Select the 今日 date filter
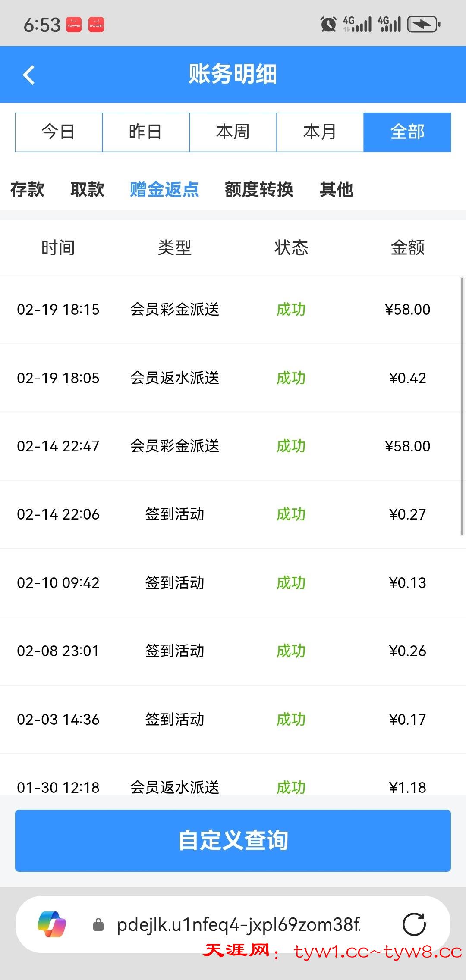Viewport: 466px width, 980px height. coord(59,132)
